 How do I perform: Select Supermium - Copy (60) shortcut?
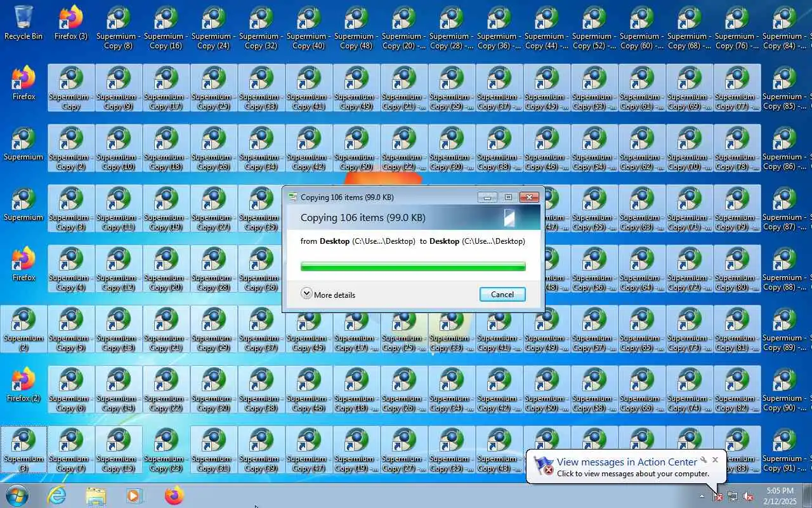coord(642,27)
